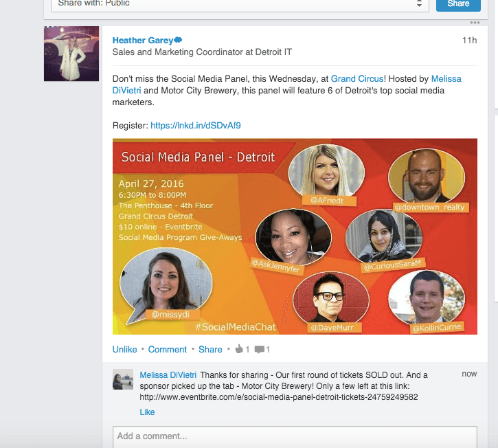
Task: Click the Share link under the post
Action: tap(210, 350)
